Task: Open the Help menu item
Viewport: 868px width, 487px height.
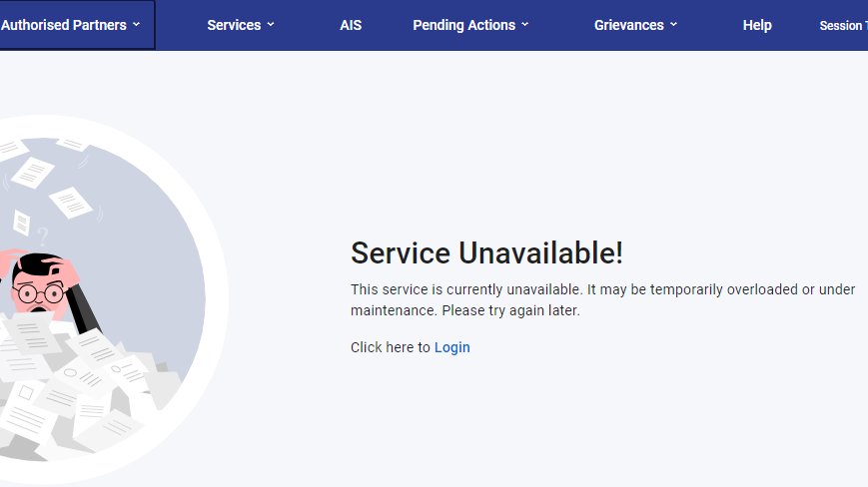Action: point(757,25)
